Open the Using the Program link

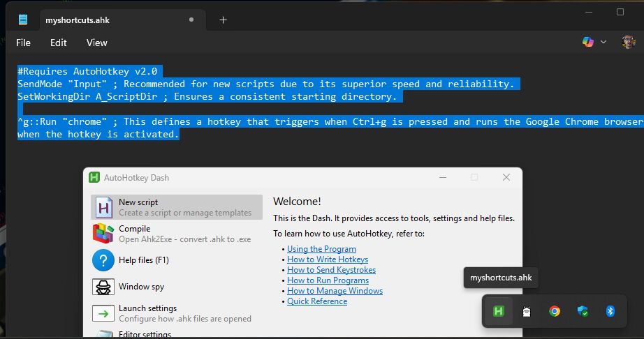coord(321,249)
